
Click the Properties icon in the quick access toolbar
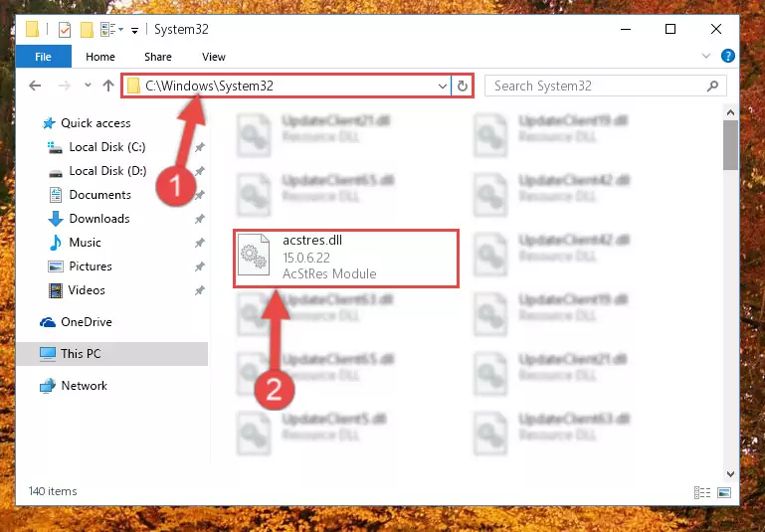pyautogui.click(x=65, y=29)
